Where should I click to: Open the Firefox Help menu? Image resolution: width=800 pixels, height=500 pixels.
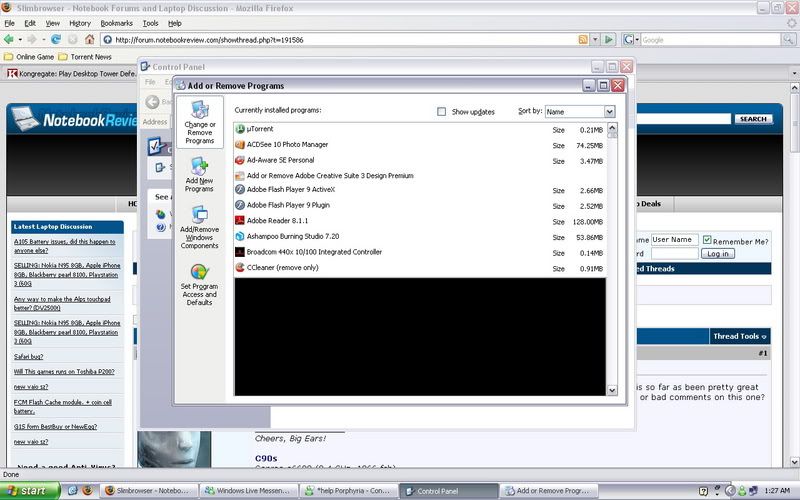point(175,23)
